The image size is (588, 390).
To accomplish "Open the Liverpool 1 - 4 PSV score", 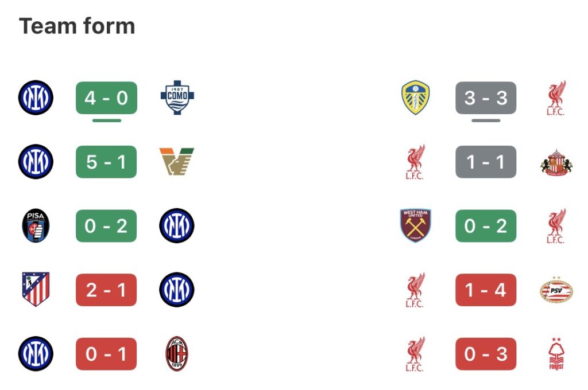I will tap(486, 290).
